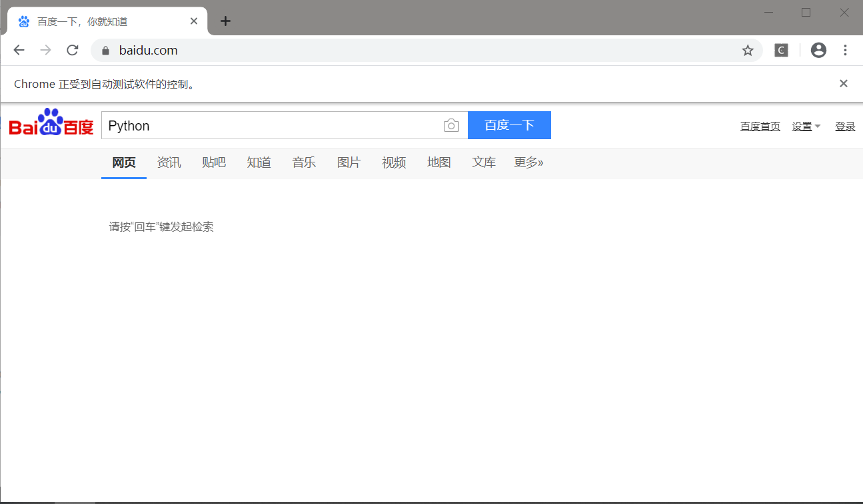Click the C extension icon in toolbar
This screenshot has height=504, width=863.
pyautogui.click(x=780, y=50)
